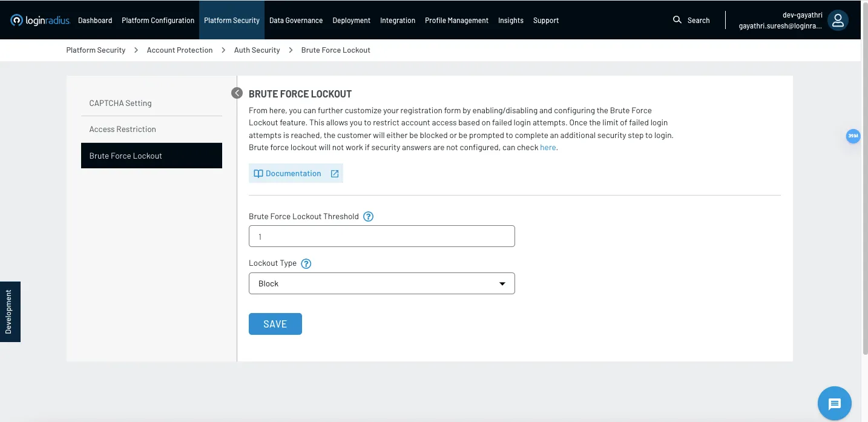Viewport: 868px width, 422px height.
Task: Click the external link icon beside Documentation
Action: 335,174
